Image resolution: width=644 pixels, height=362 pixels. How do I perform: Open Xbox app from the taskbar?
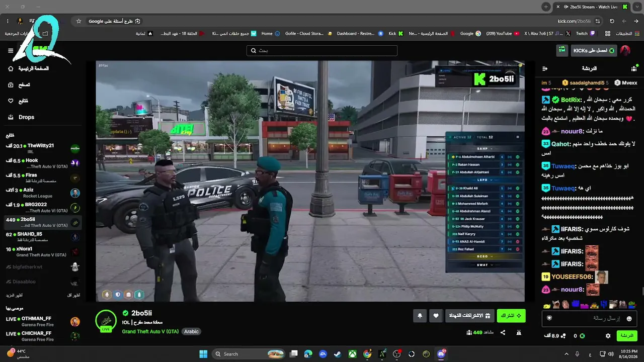352,354
